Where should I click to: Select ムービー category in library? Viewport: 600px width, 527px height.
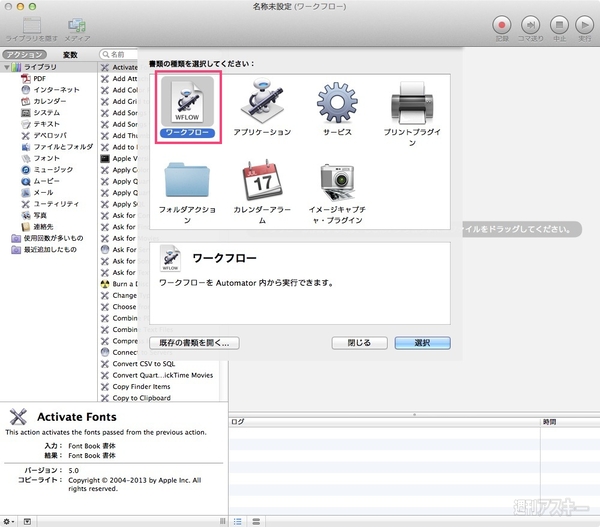tap(40, 181)
